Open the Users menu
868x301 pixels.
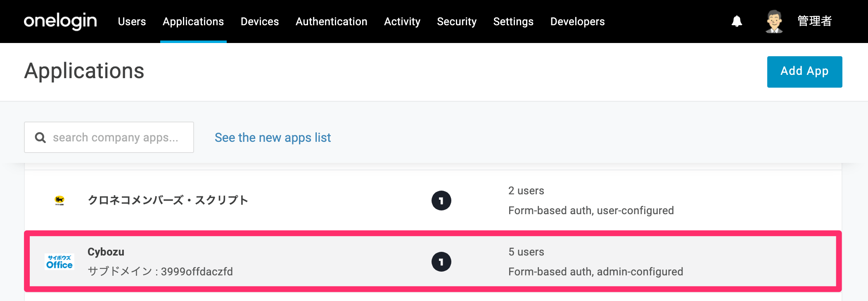(x=132, y=21)
